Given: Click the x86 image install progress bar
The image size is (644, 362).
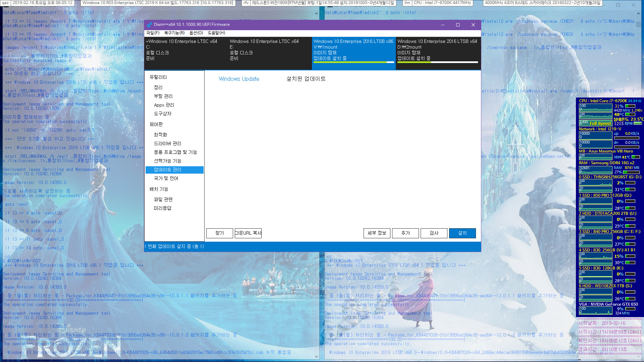Looking at the screenshot, I should pyautogui.click(x=354, y=62).
